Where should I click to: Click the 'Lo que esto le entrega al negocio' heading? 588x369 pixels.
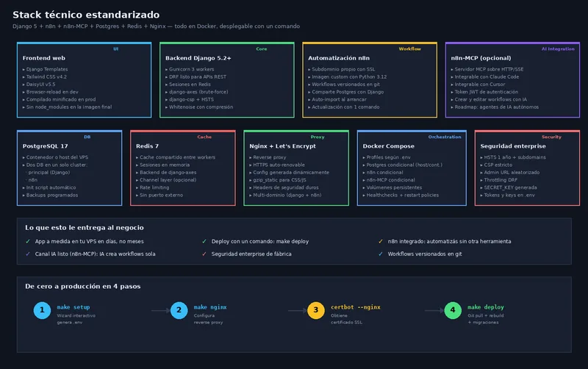point(85,228)
